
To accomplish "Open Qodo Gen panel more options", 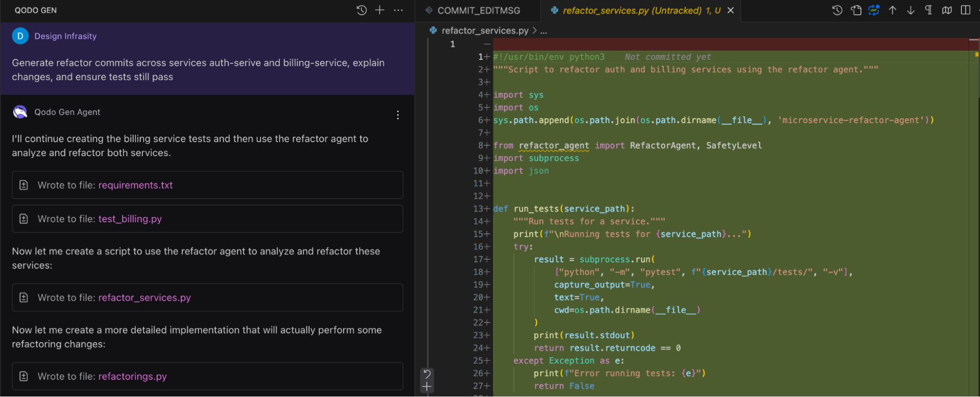I will point(399,10).
